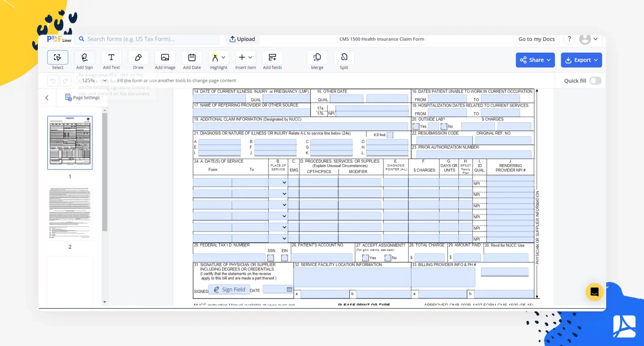Click the Sign Field pen button

pos(229,289)
